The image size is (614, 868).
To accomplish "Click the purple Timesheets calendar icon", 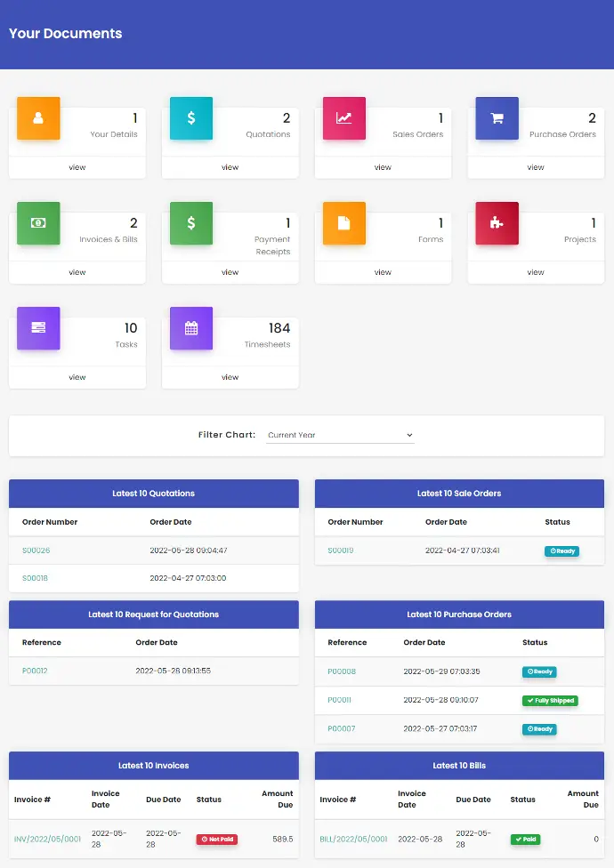I will click(191, 328).
